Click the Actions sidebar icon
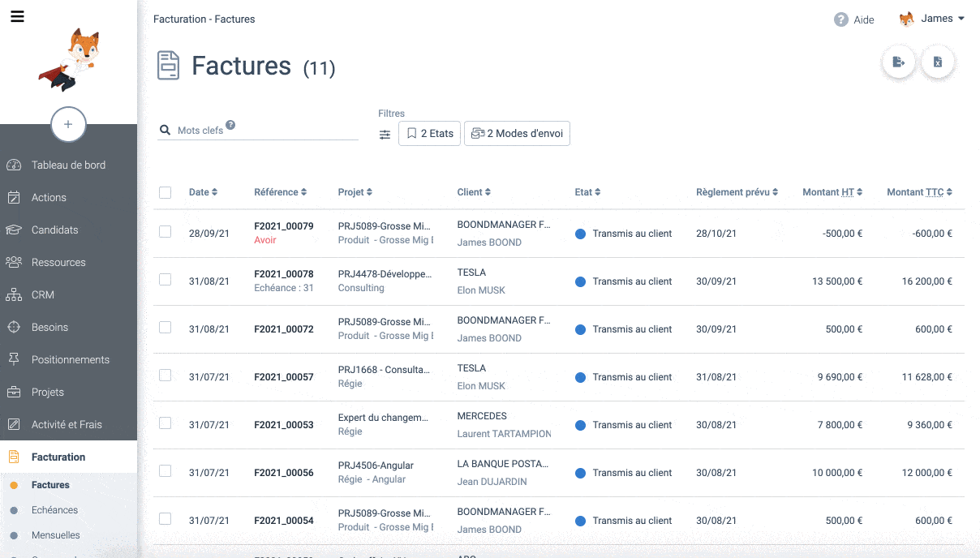 [x=14, y=197]
